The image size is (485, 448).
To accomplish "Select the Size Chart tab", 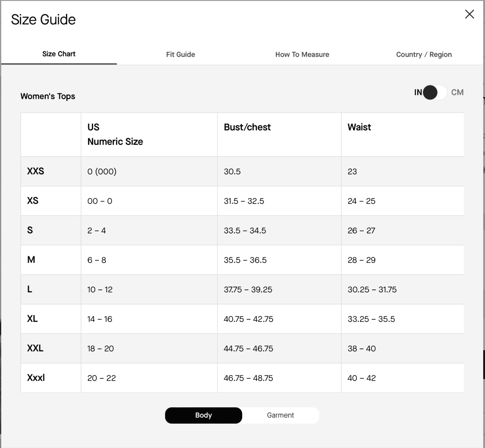I will click(x=59, y=54).
